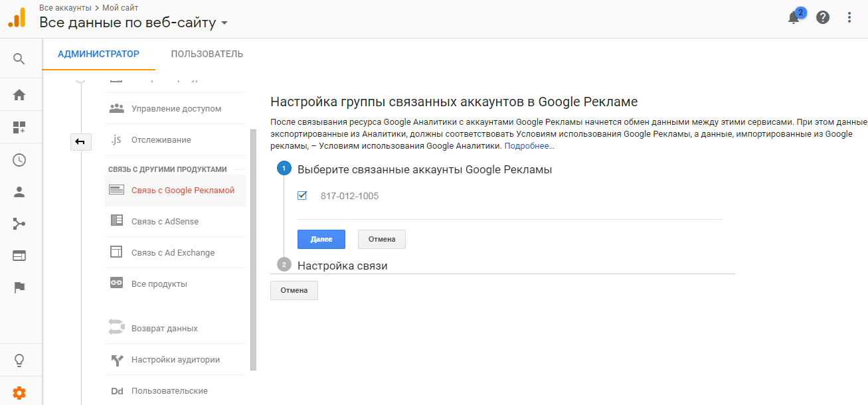Open search from the left sidebar
Screen dimensions: 868x405
(19, 58)
